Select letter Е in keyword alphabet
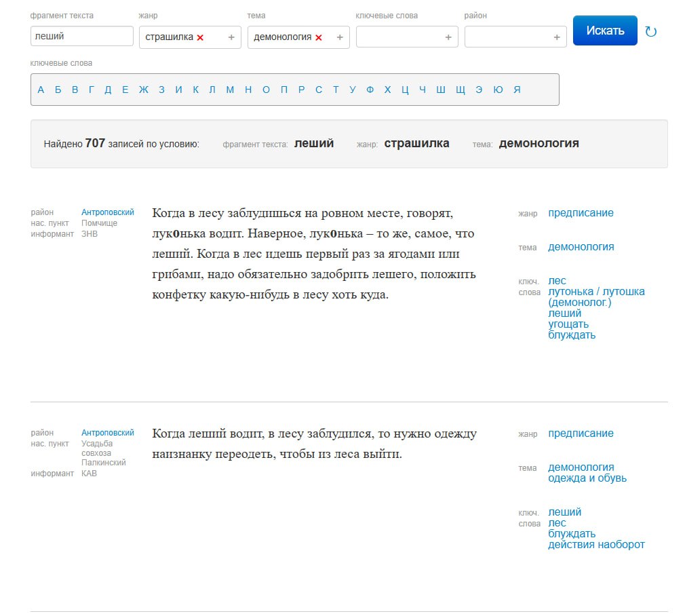Viewport: 685px width, 616px height. point(125,90)
